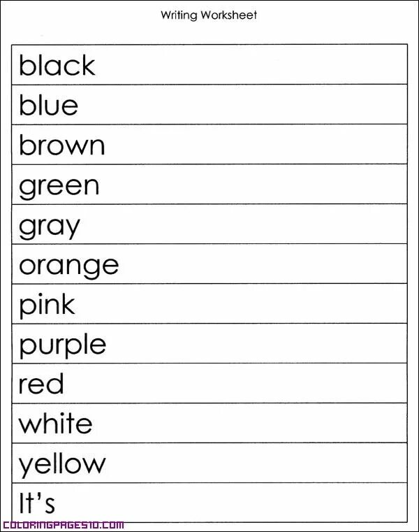The image size is (419, 532).
Task: Click the blank writing space beside red
Action: coord(237,383)
